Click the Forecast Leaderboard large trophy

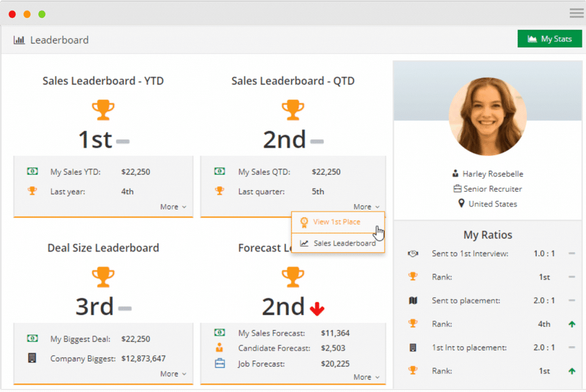pos(293,277)
